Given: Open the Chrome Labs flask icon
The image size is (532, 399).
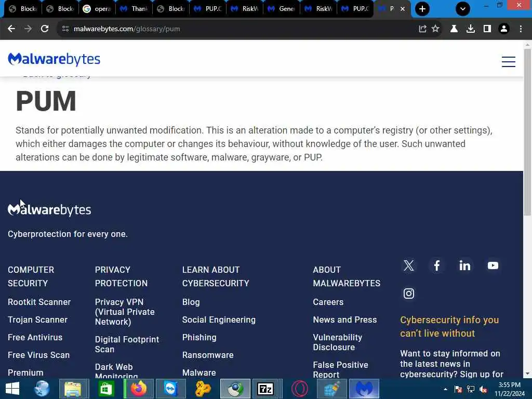Looking at the screenshot, I should 454,29.
